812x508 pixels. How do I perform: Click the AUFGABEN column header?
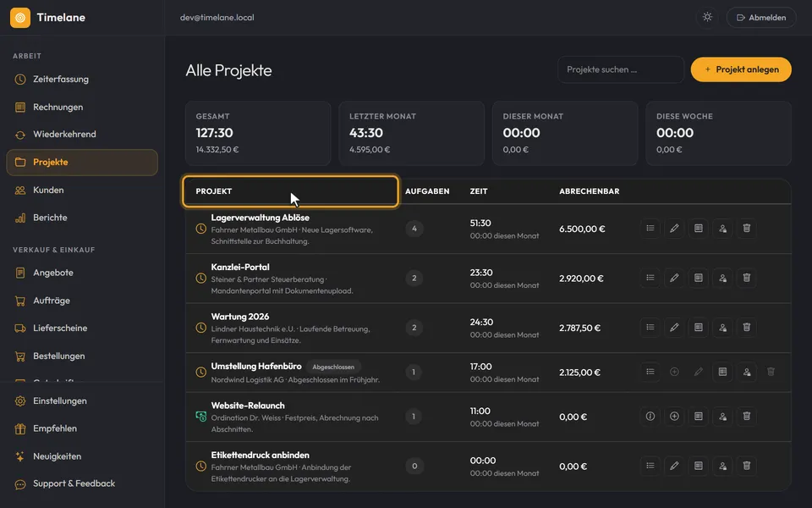[x=427, y=191]
